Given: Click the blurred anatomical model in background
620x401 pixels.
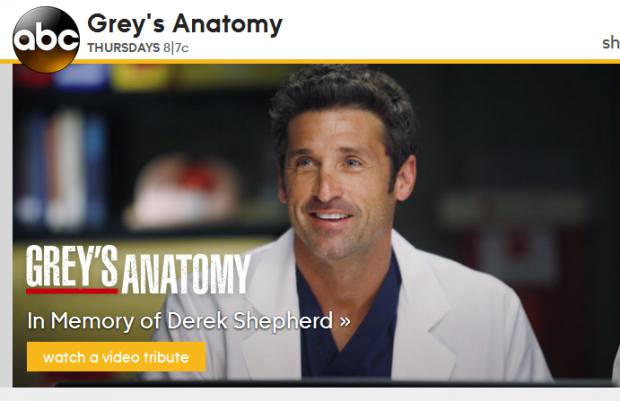Looking at the screenshot, I should 184,192.
